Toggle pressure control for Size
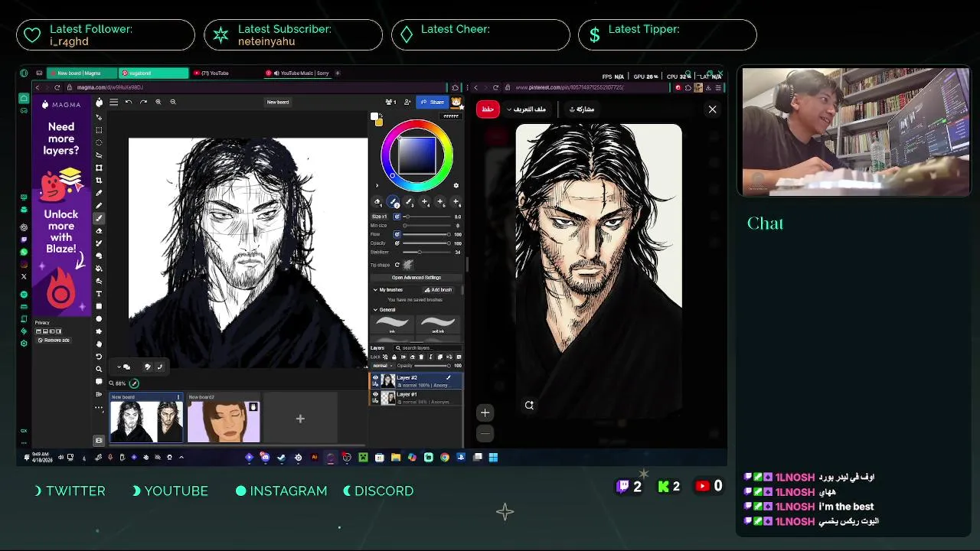This screenshot has height=551, width=980. (x=397, y=217)
